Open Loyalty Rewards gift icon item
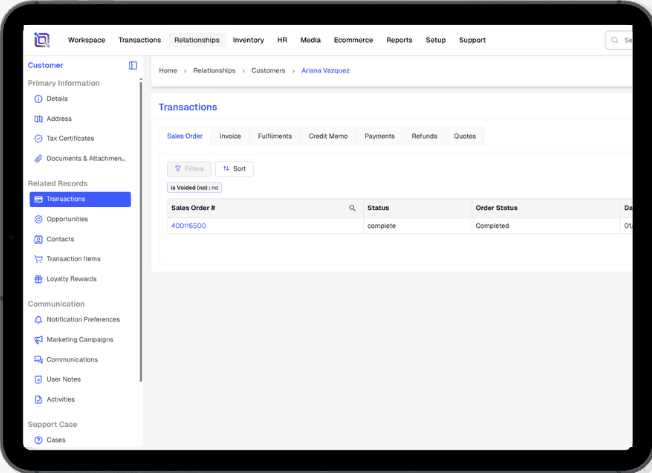Screen dimensions: 652x473 (x=38, y=279)
